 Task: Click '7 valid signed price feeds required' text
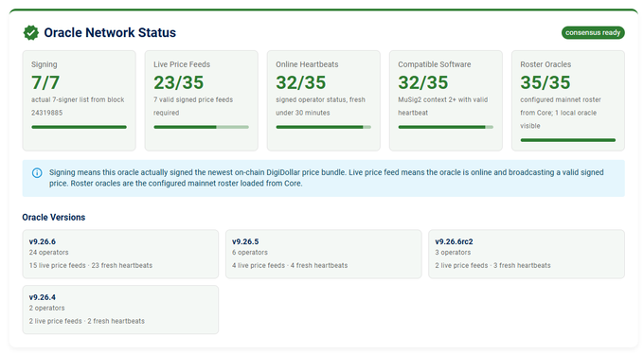click(x=193, y=106)
